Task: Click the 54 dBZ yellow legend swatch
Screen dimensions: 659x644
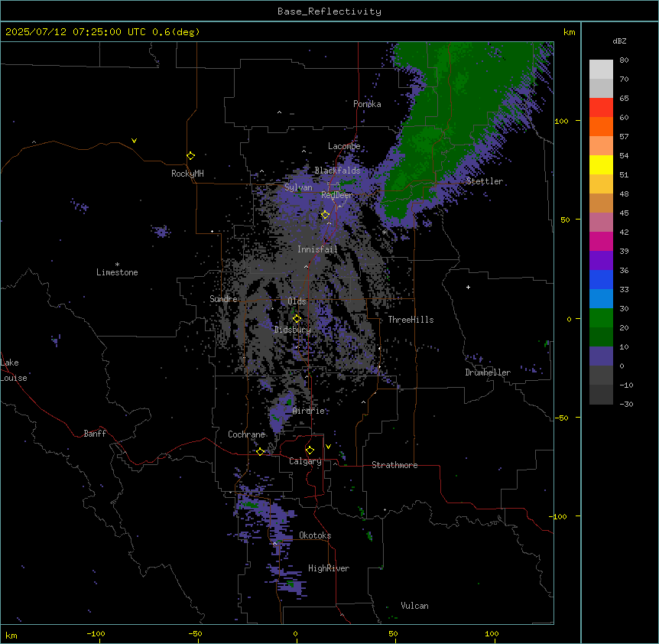Action: pos(601,164)
